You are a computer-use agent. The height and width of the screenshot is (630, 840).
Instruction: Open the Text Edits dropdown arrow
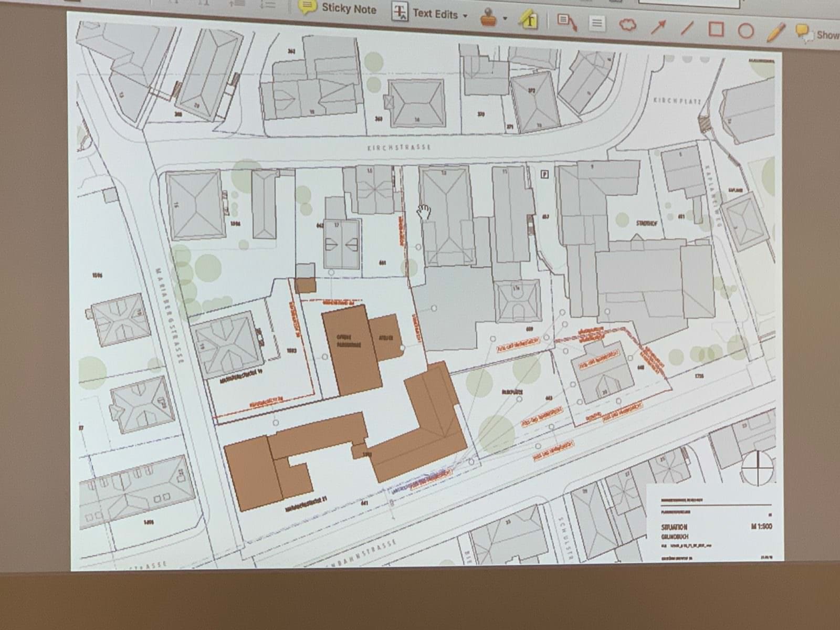(465, 16)
